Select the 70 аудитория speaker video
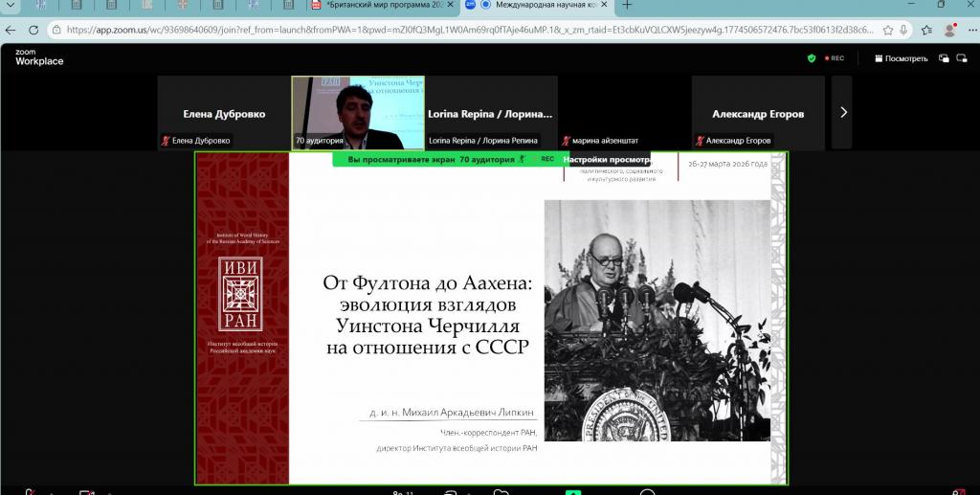 [357, 112]
